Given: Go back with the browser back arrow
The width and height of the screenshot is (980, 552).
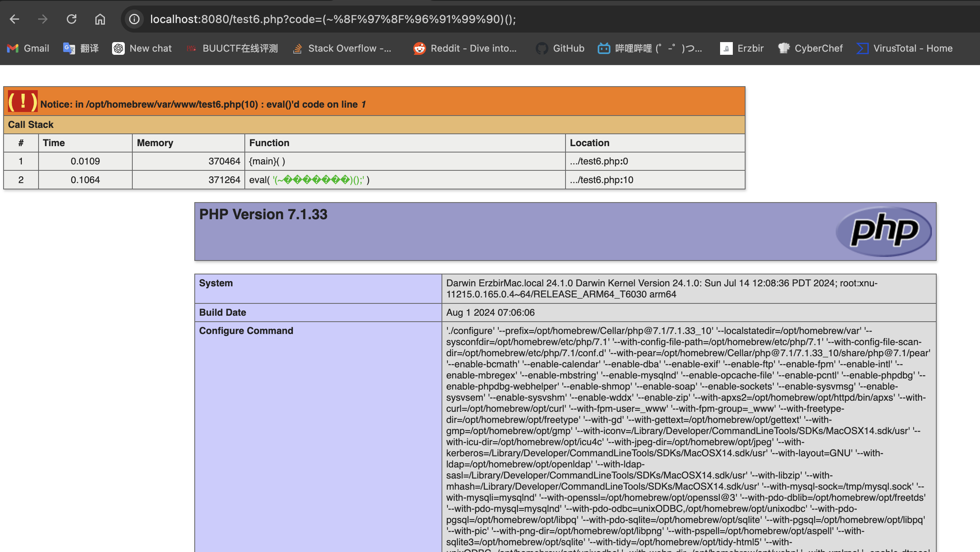Looking at the screenshot, I should (15, 19).
